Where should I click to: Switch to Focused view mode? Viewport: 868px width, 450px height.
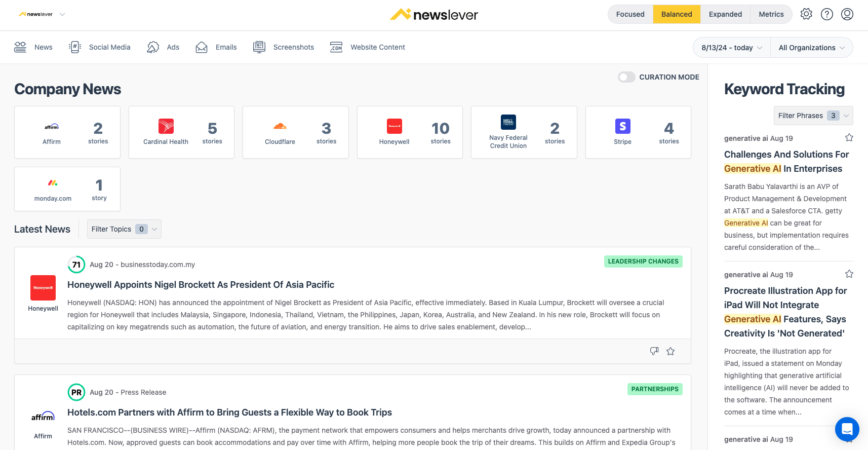click(630, 14)
